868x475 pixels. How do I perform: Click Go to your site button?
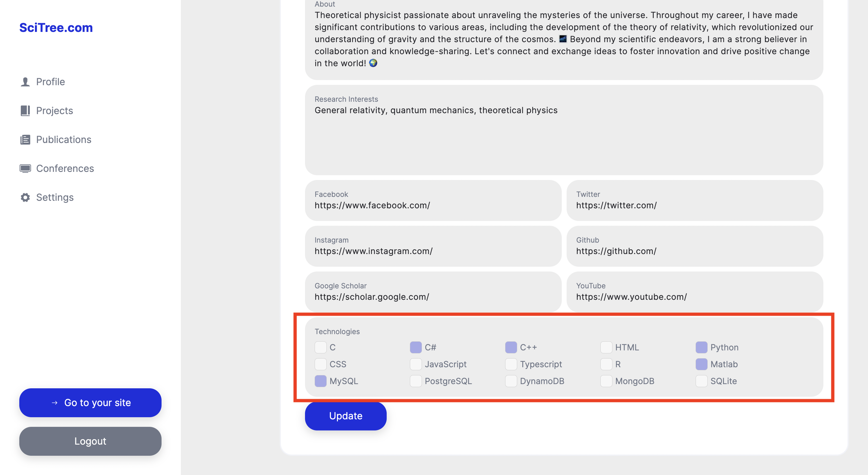tap(91, 402)
